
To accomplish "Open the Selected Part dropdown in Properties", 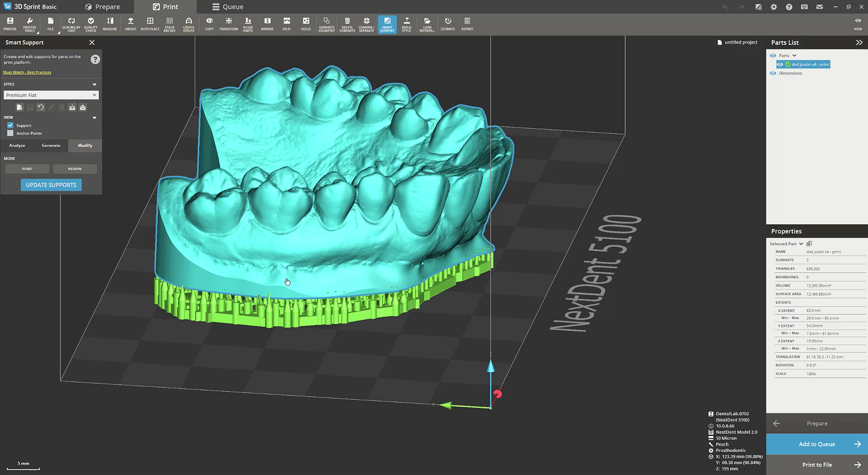I will tap(801, 243).
